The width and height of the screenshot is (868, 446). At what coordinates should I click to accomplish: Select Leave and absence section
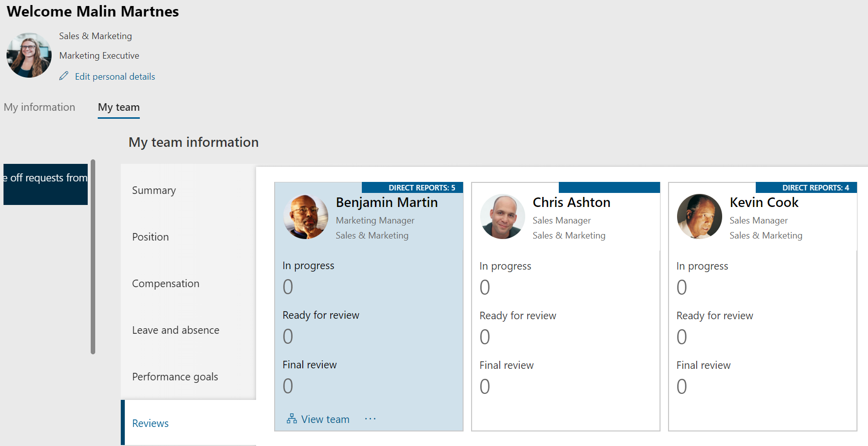(175, 330)
